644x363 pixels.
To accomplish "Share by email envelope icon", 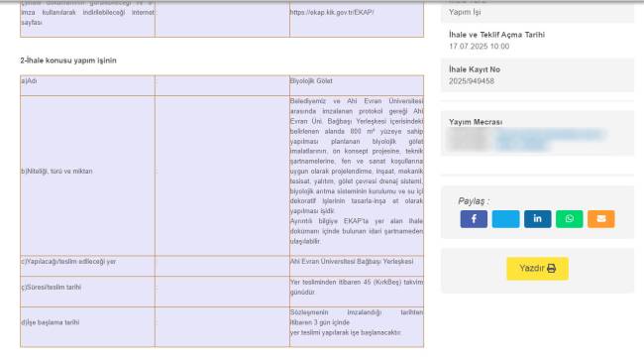I will pos(601,219).
